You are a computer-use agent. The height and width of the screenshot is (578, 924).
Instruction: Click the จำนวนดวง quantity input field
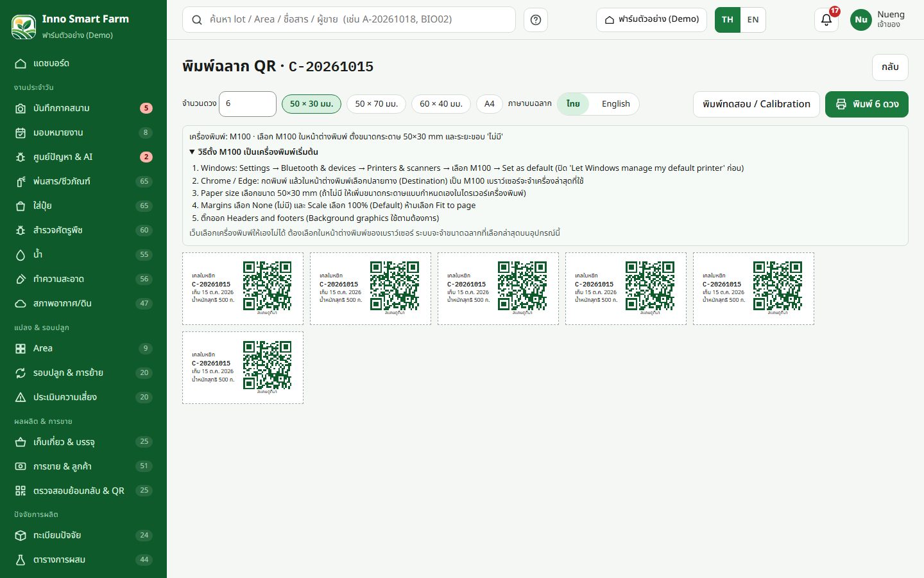tap(248, 104)
